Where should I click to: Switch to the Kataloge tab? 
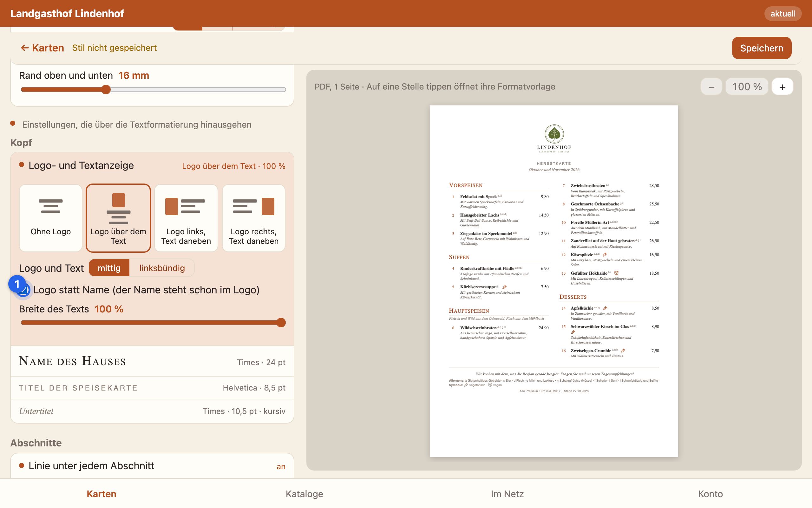point(304,493)
